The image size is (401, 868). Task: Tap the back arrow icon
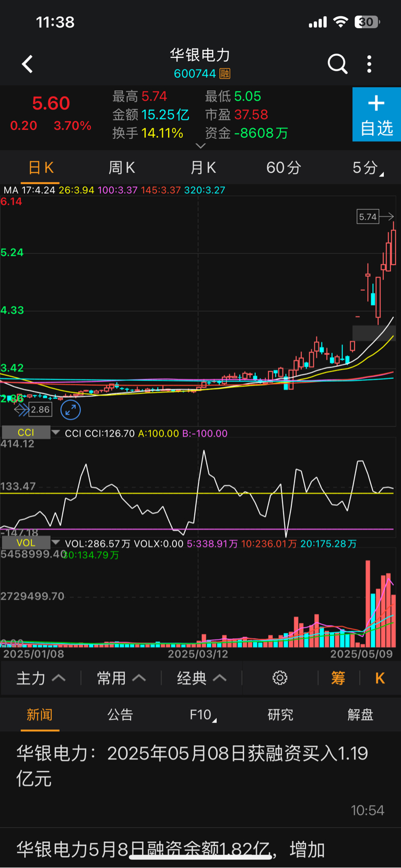pyautogui.click(x=27, y=64)
